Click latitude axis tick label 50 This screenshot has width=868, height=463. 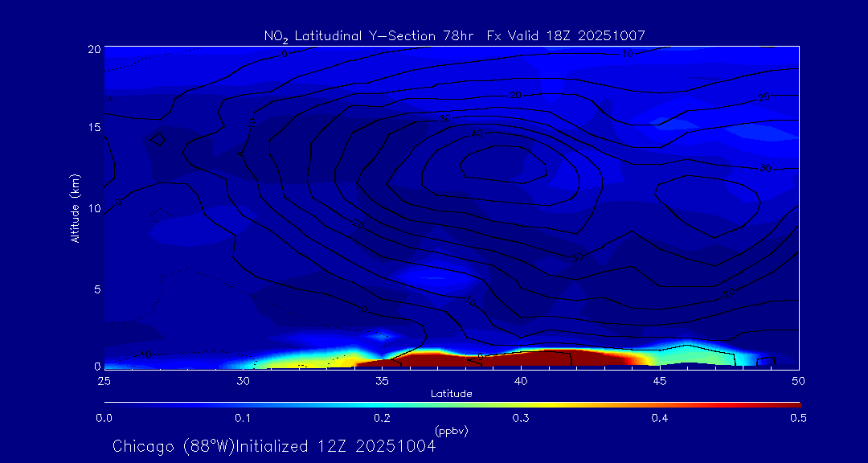pyautogui.click(x=798, y=381)
